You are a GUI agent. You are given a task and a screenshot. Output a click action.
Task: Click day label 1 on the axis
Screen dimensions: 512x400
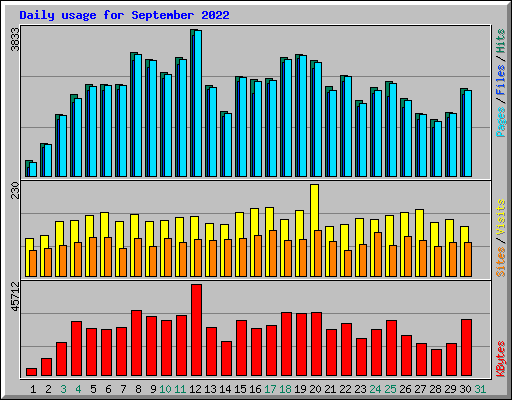33,389
